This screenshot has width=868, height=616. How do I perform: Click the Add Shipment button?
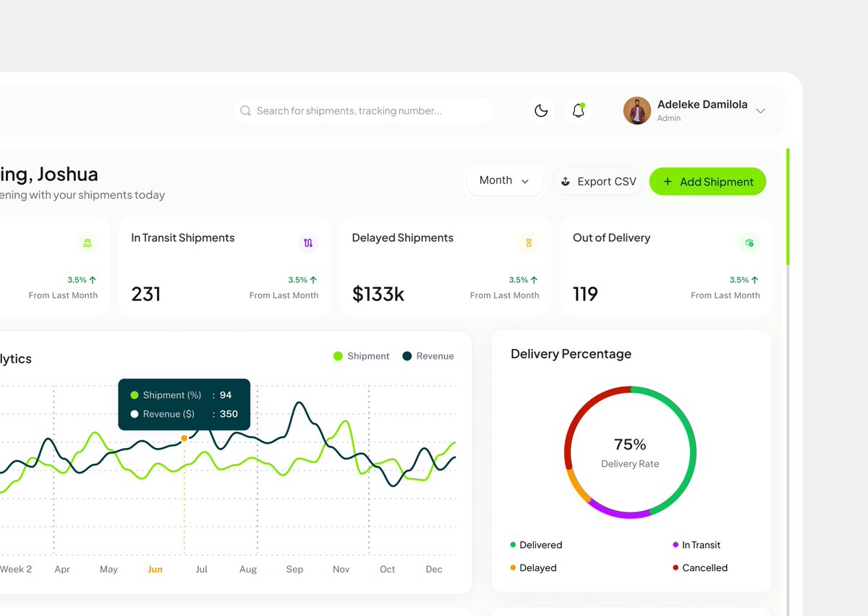707,182
